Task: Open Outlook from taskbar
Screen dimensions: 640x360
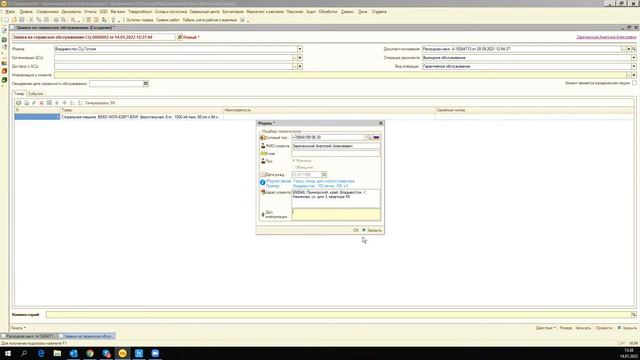Action: coord(73,353)
